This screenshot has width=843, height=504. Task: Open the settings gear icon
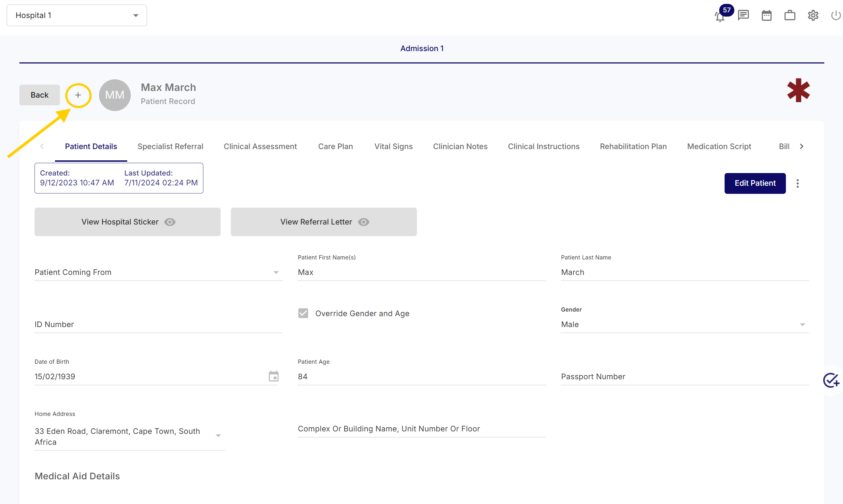813,16
